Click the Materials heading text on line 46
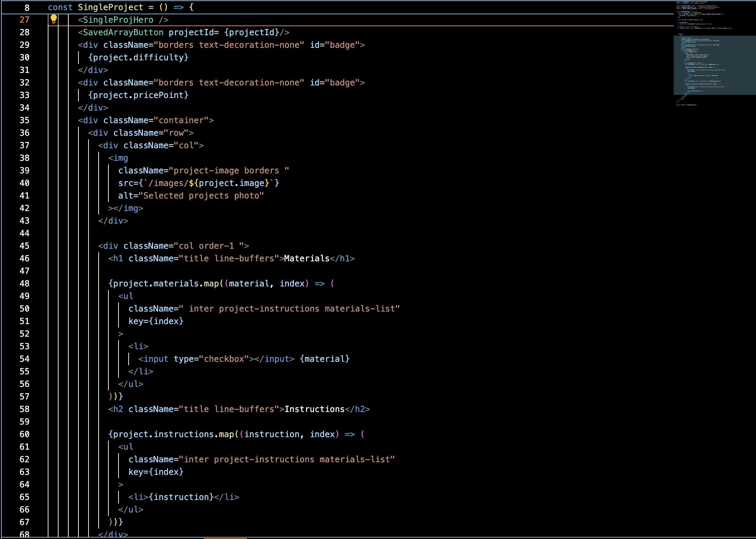Screen dimensions: 756x539 306,258
